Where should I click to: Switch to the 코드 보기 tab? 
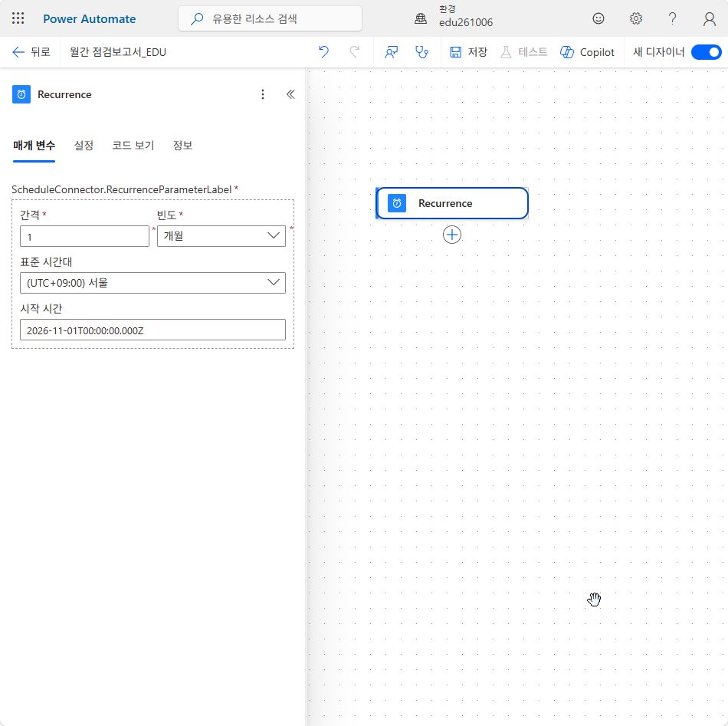point(133,146)
